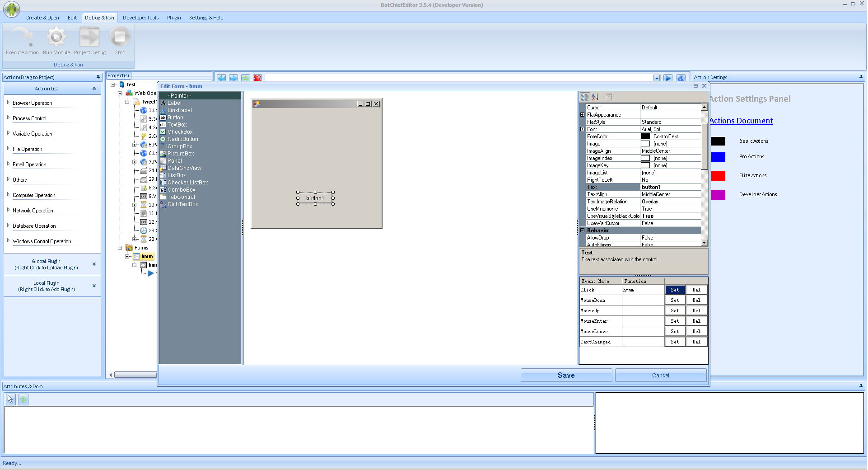Select the RadioButton control in the toolbox

click(182, 139)
